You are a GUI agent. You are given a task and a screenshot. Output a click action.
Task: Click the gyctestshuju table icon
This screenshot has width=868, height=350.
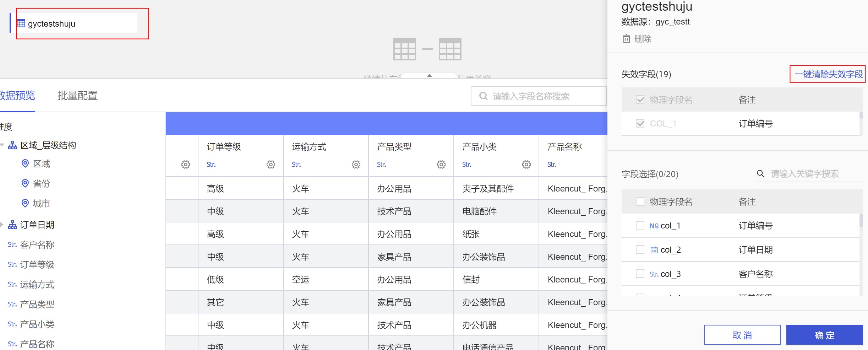pos(21,23)
